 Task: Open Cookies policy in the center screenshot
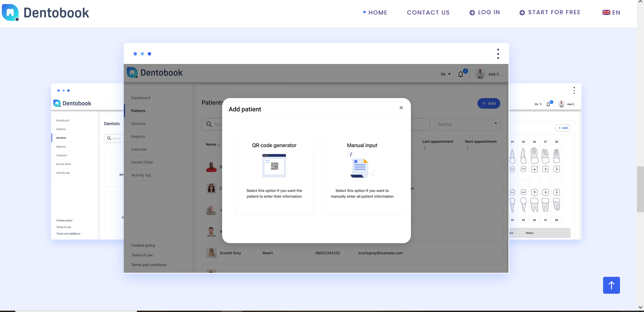(x=143, y=245)
